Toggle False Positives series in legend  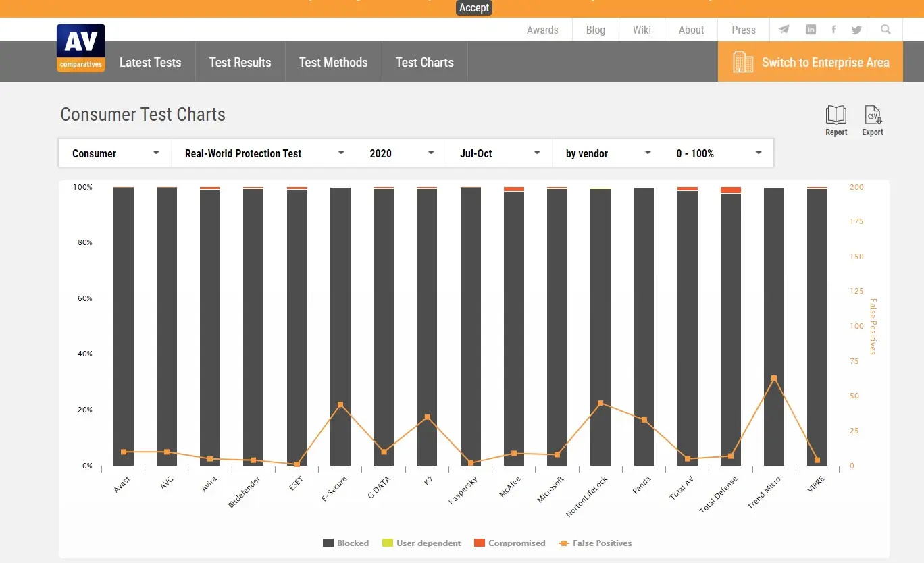(595, 543)
